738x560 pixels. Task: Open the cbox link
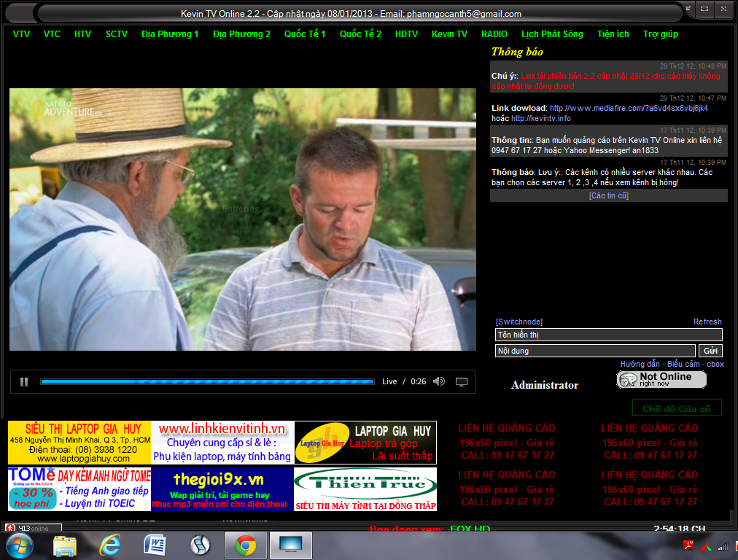[715, 364]
